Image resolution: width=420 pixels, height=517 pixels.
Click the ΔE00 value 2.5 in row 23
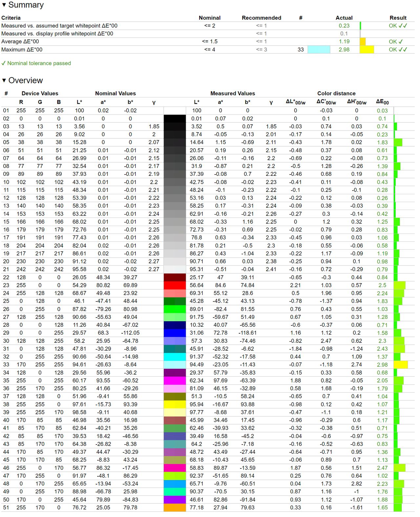click(x=382, y=285)
